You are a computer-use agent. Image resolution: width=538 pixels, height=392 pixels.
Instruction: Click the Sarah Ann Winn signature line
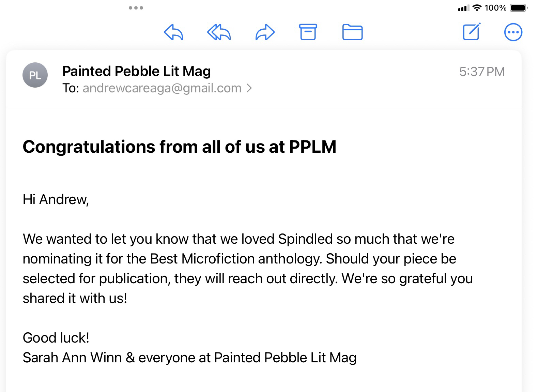189,358
